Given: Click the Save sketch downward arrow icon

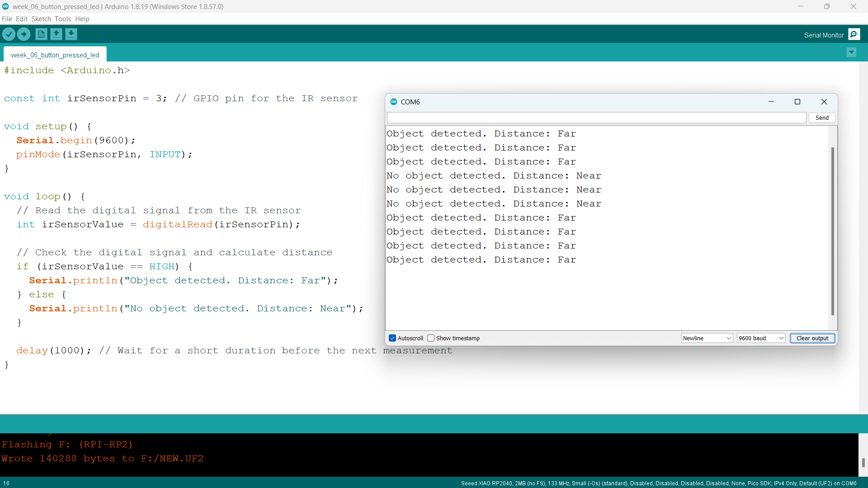Looking at the screenshot, I should (71, 34).
